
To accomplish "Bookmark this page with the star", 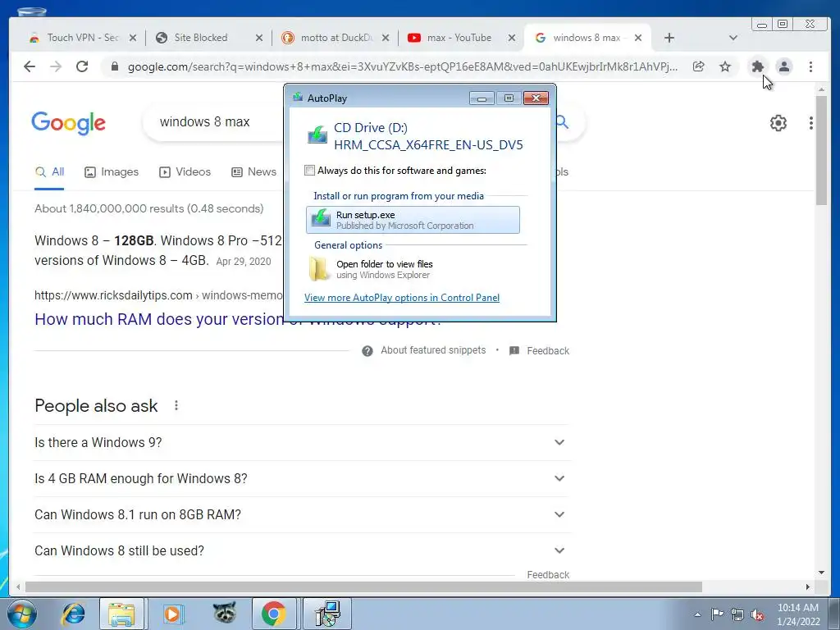I will click(x=725, y=66).
